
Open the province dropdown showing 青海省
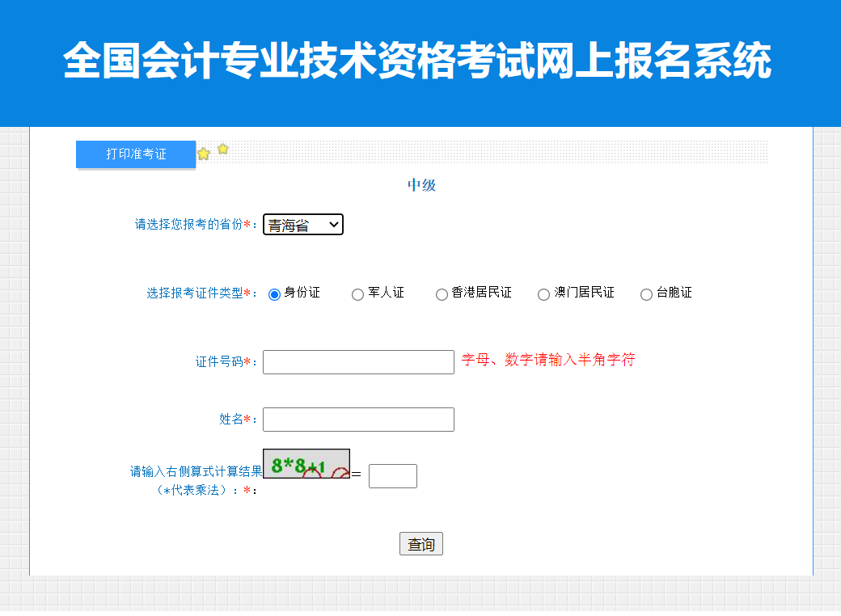coord(302,224)
